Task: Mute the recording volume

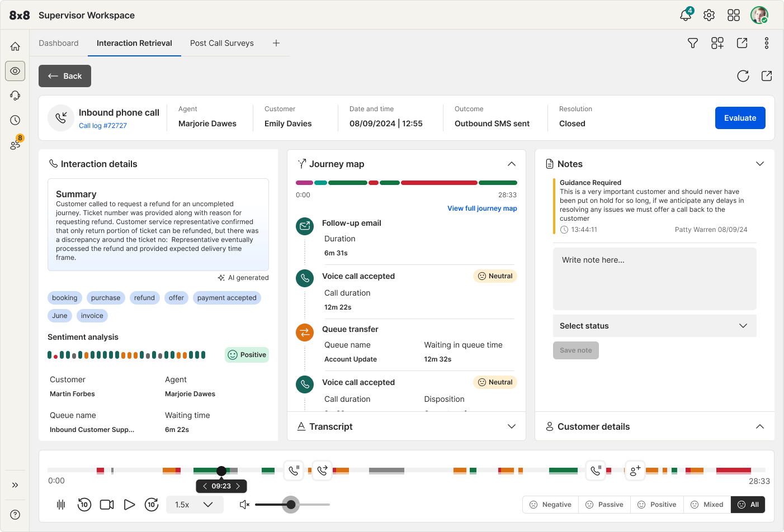Action: tap(244, 505)
